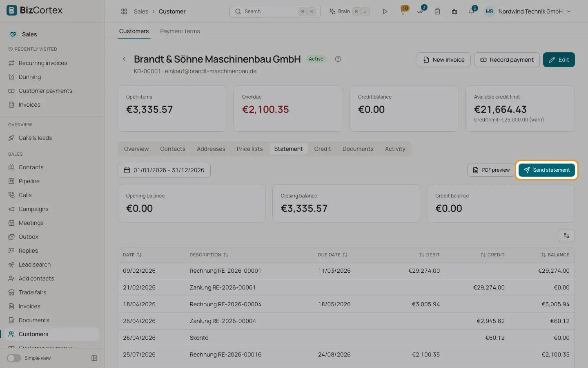Sort the table by the Description column

209,255
